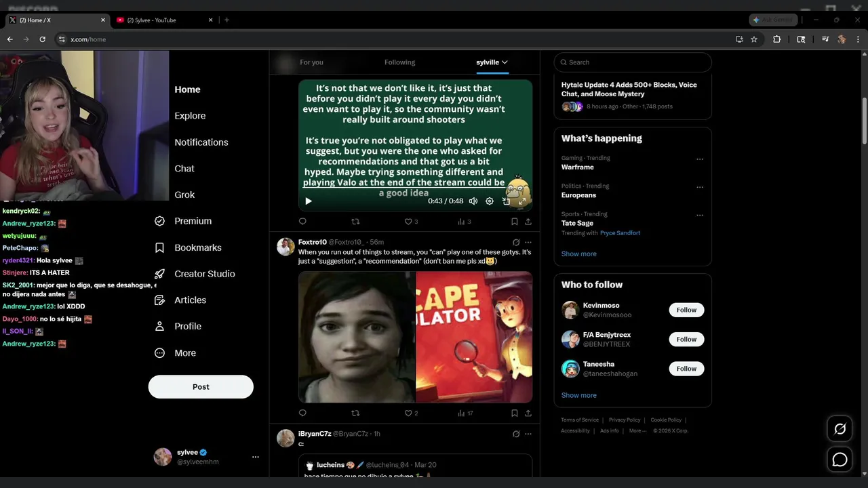The height and width of the screenshot is (488, 868).
Task: Open the floating chat messages button
Action: (840, 460)
